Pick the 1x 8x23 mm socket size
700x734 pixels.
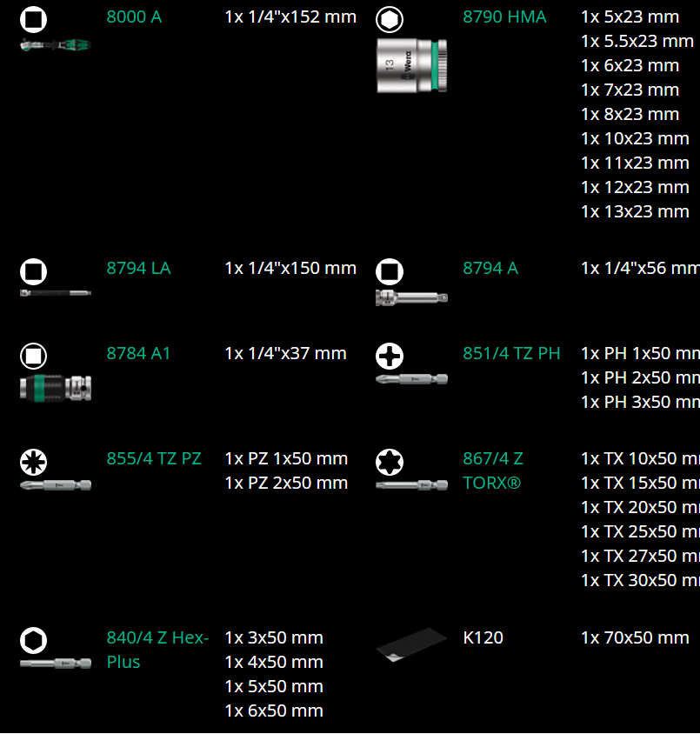coord(630,115)
